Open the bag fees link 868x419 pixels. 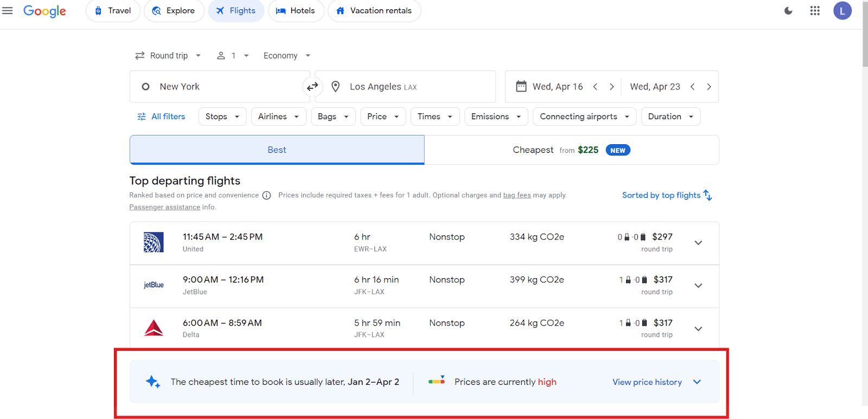tap(517, 195)
